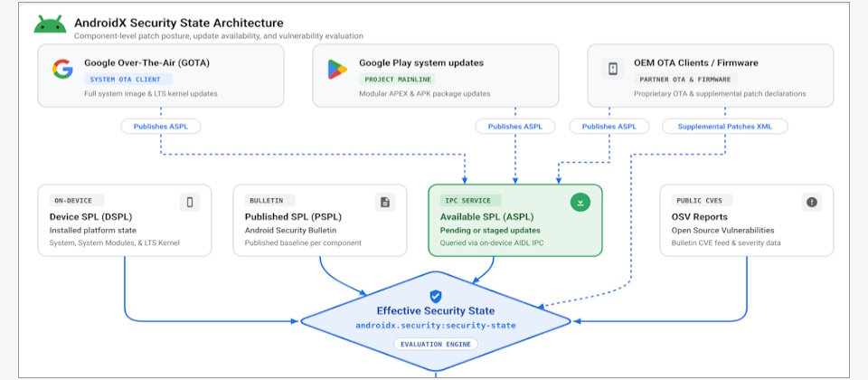This screenshot has height=380, width=868.
Task: Click the EVALUATION ENGINE pill
Action: point(436,344)
